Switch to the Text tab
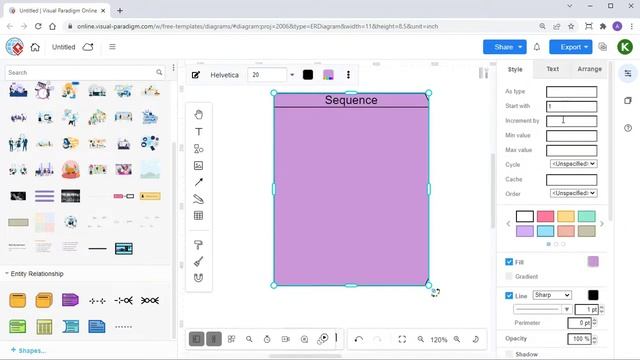Viewport: 640px width, 360px height. tap(553, 69)
